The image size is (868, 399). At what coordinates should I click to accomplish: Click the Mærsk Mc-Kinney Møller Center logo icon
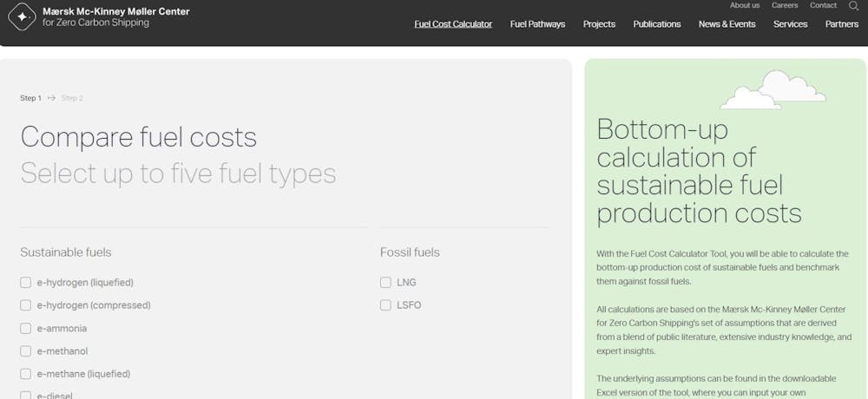point(23,16)
